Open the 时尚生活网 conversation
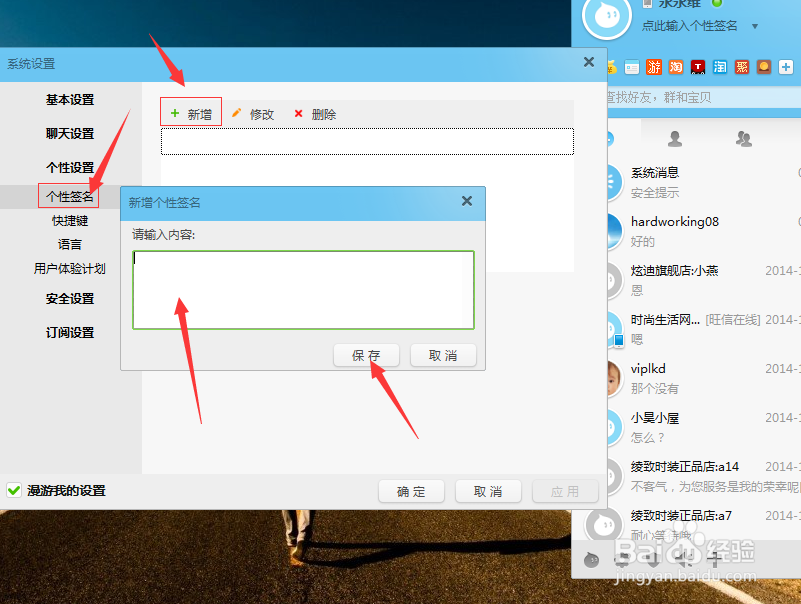 [704, 330]
